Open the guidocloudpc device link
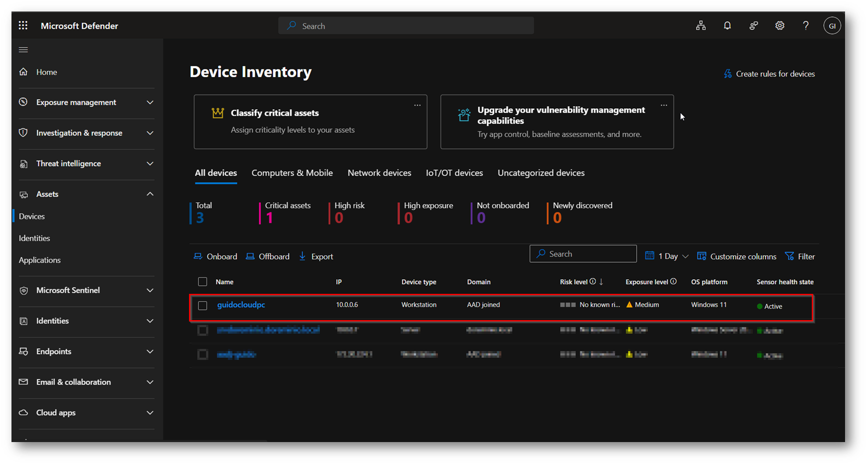The width and height of the screenshot is (868, 465). pos(241,305)
